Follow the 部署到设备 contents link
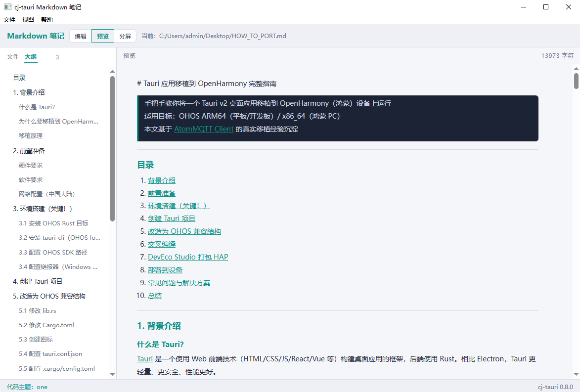Viewport: 580px width, 392px height. point(165,270)
